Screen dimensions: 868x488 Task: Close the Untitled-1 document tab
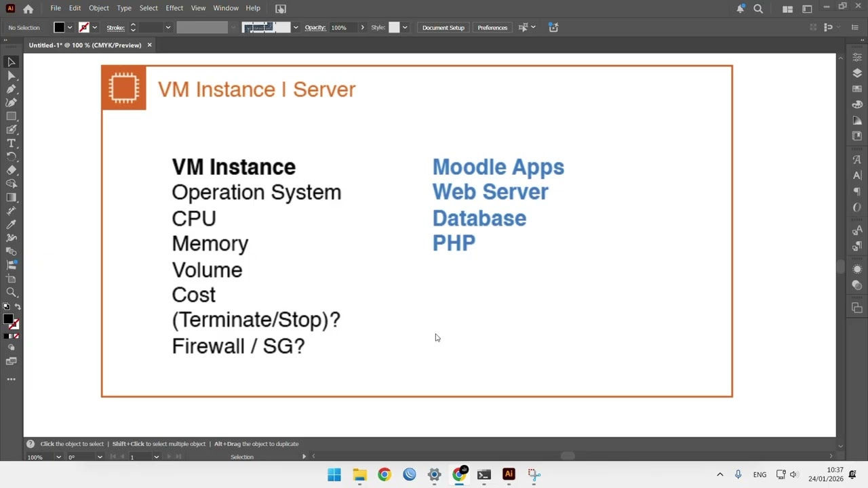[149, 45]
